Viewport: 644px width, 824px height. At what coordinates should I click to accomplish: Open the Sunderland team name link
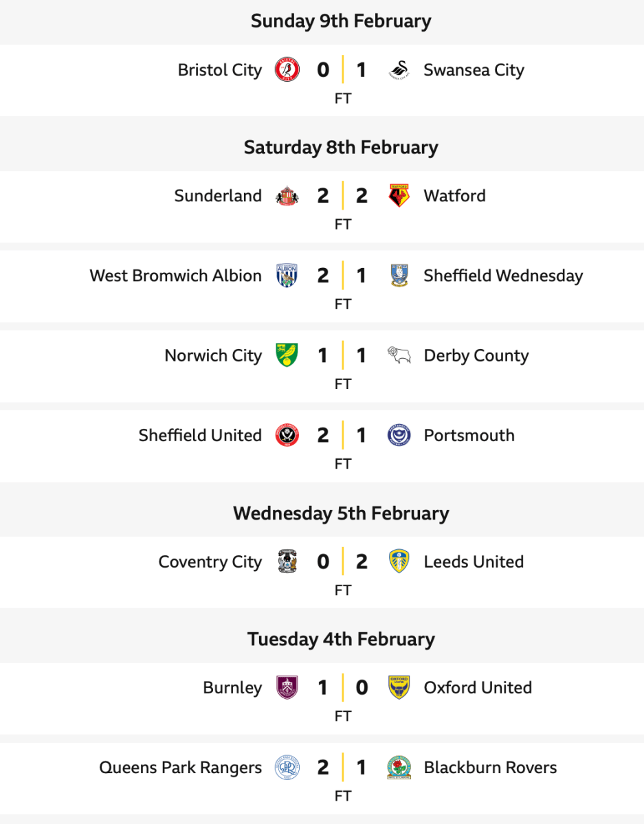pyautogui.click(x=218, y=196)
